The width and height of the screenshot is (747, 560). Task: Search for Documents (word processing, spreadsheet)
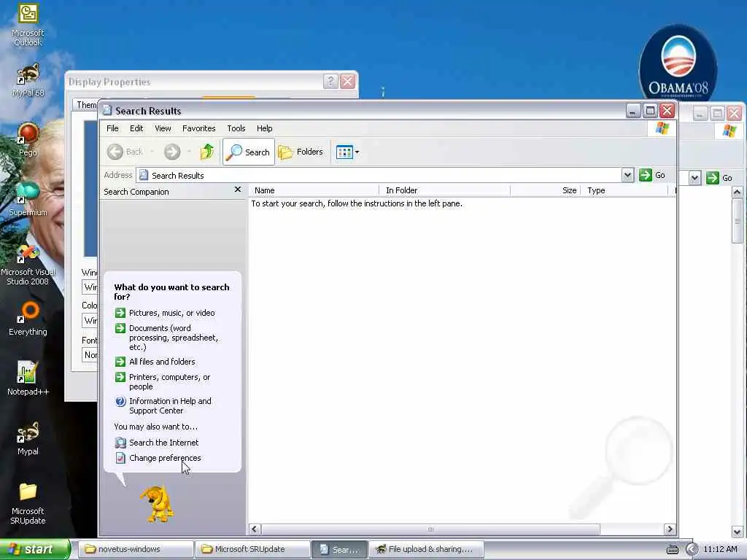point(167,338)
